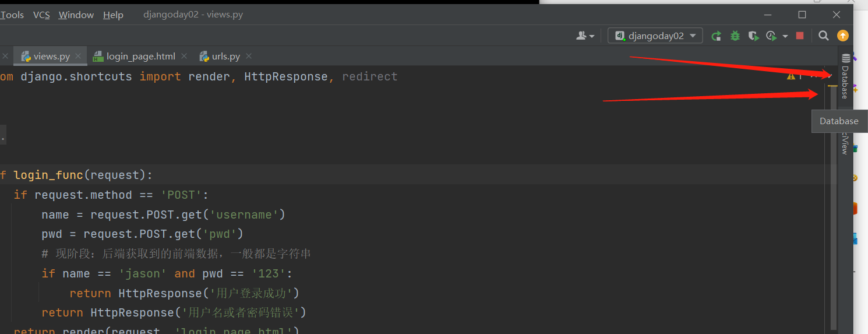Open the Tools menu
Image resolution: width=868 pixels, height=334 pixels.
point(12,15)
